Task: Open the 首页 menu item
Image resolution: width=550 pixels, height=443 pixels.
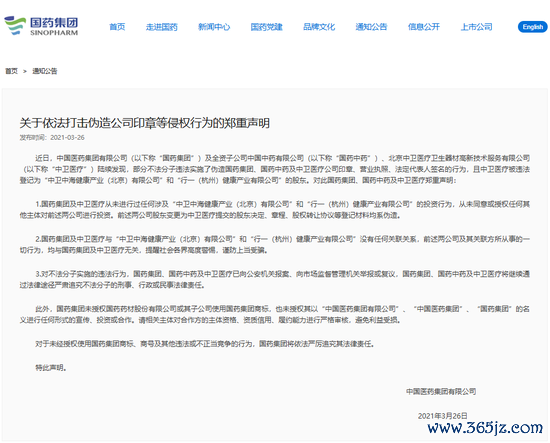Action: 117,27
